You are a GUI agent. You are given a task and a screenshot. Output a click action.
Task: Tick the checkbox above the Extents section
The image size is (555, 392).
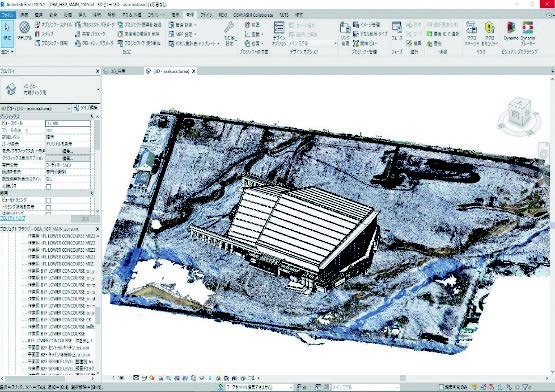pos(48,186)
